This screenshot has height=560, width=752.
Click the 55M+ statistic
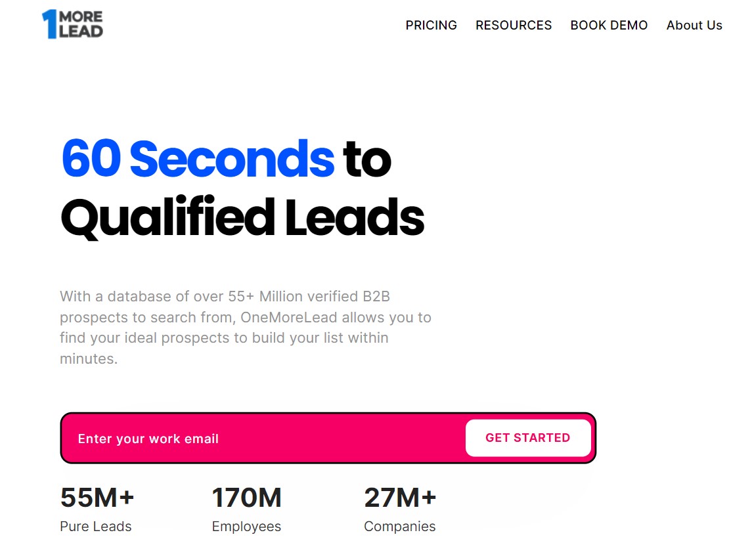(x=97, y=497)
